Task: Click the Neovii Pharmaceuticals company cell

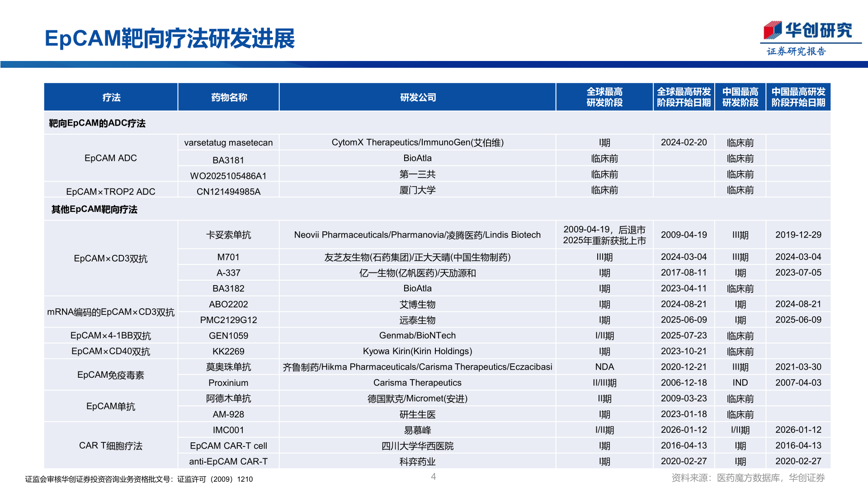Action: pos(418,235)
